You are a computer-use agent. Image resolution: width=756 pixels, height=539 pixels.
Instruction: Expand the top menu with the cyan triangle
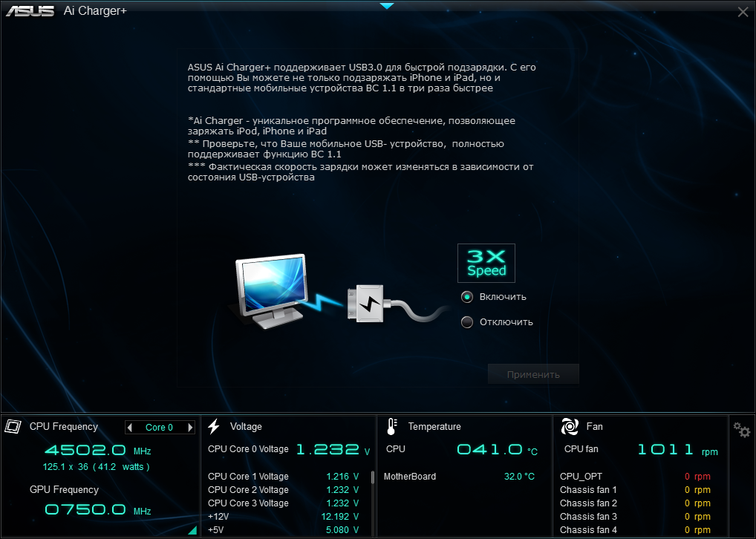click(387, 6)
